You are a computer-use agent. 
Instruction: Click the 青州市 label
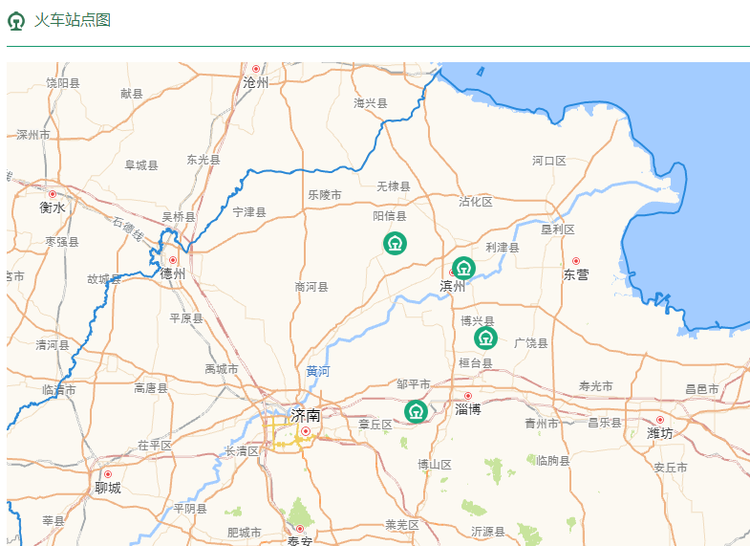(x=541, y=423)
